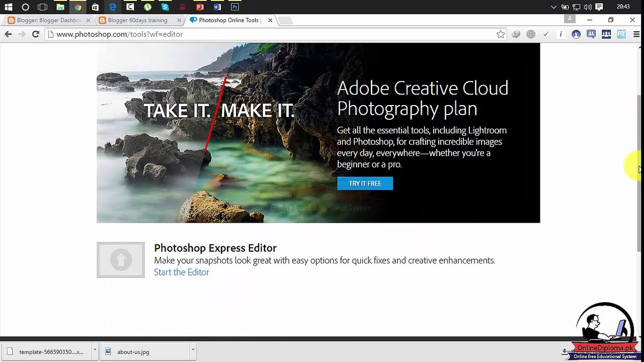Open the red 4G app taskbar icon
The image size is (644, 362).
coord(183,7)
